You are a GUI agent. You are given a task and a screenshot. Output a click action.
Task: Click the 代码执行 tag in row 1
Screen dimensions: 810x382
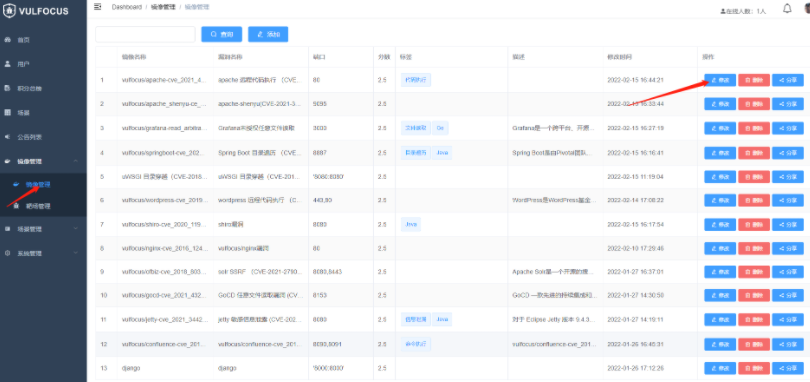(x=416, y=80)
